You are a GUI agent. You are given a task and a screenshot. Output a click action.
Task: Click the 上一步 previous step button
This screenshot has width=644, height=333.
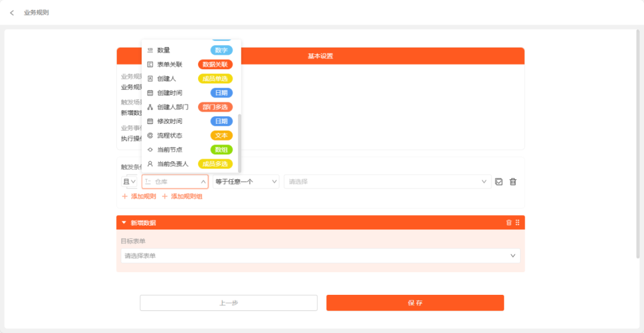(x=229, y=303)
